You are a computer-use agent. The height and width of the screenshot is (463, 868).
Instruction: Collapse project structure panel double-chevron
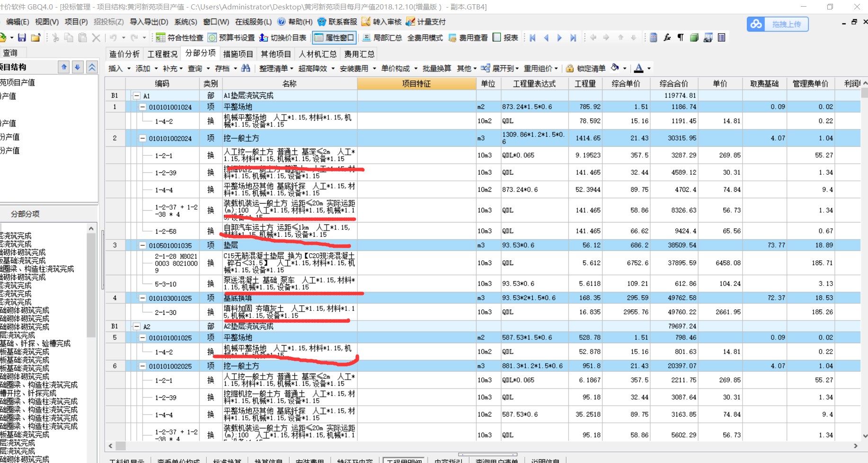click(x=92, y=67)
